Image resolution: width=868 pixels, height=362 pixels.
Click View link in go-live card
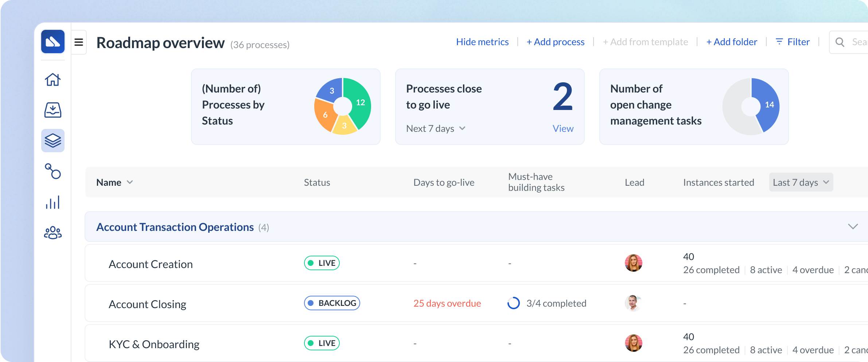[x=563, y=129]
